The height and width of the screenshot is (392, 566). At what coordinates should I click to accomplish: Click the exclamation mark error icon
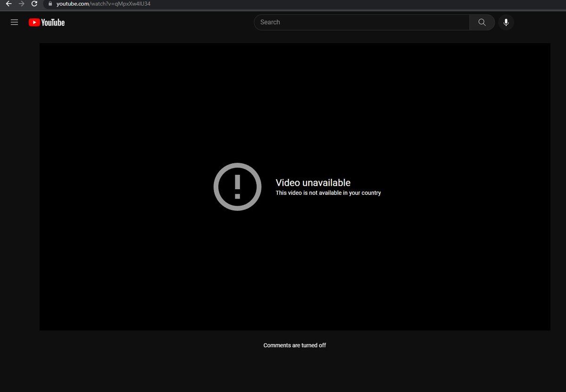click(x=237, y=187)
